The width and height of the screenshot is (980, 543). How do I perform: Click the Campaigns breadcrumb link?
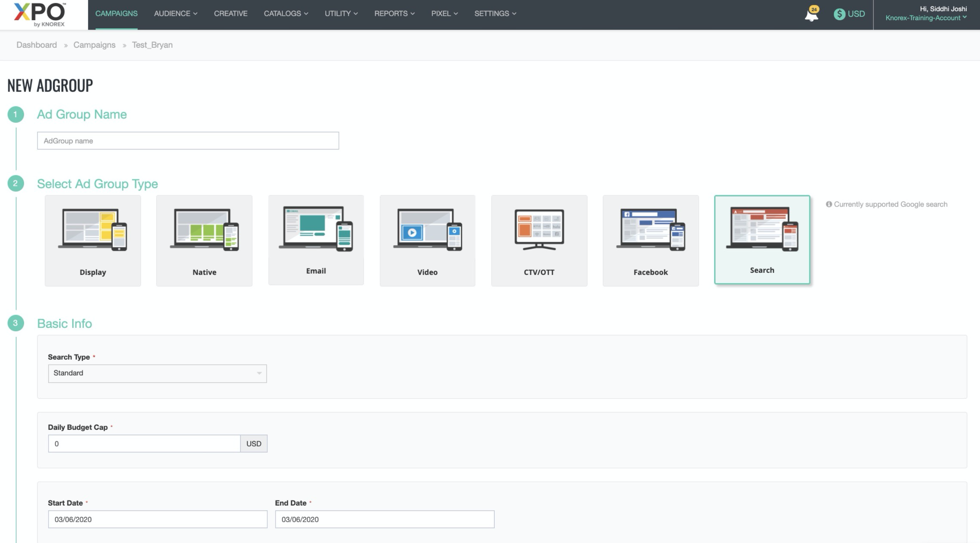(x=94, y=45)
